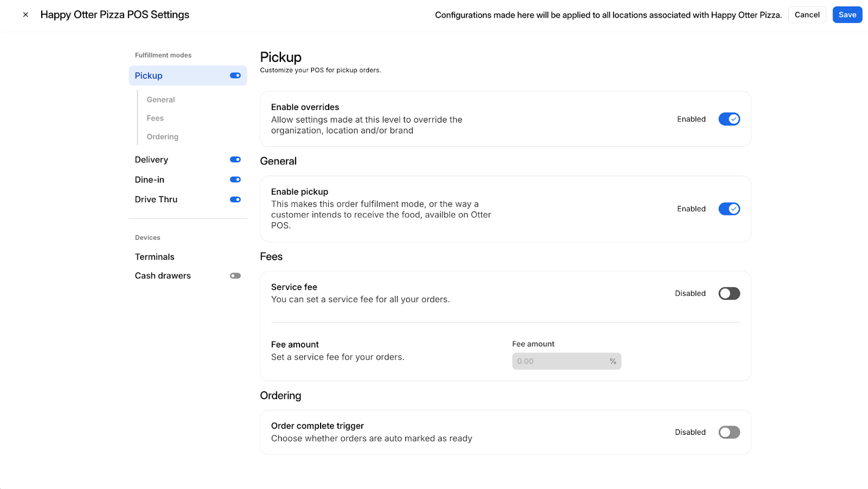Click the Fulfillment modes section label
The height and width of the screenshot is (489, 868).
(x=163, y=55)
